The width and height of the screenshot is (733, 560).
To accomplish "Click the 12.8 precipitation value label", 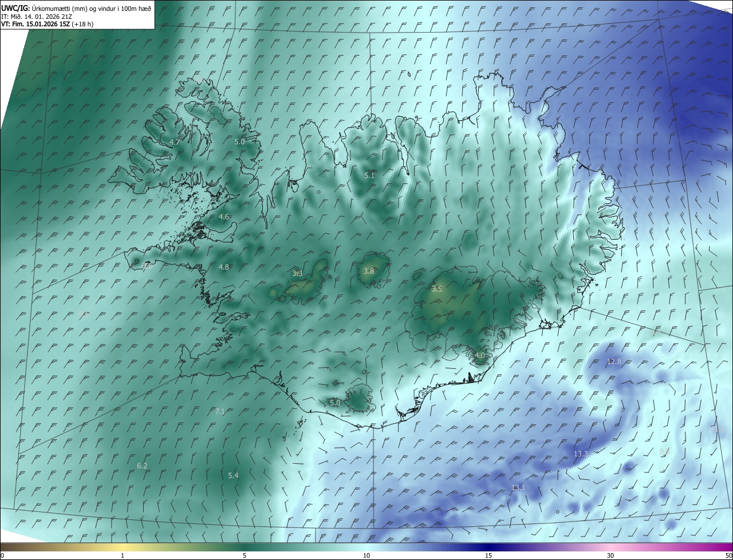I will click(614, 362).
